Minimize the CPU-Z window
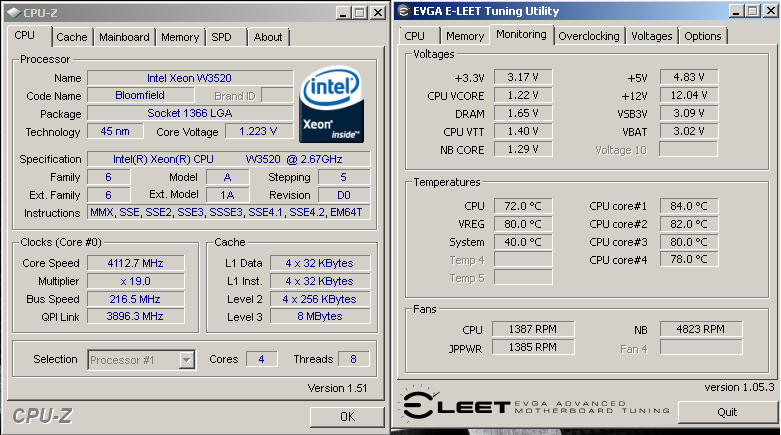Screen dimensions: 781x435 pos(343,13)
